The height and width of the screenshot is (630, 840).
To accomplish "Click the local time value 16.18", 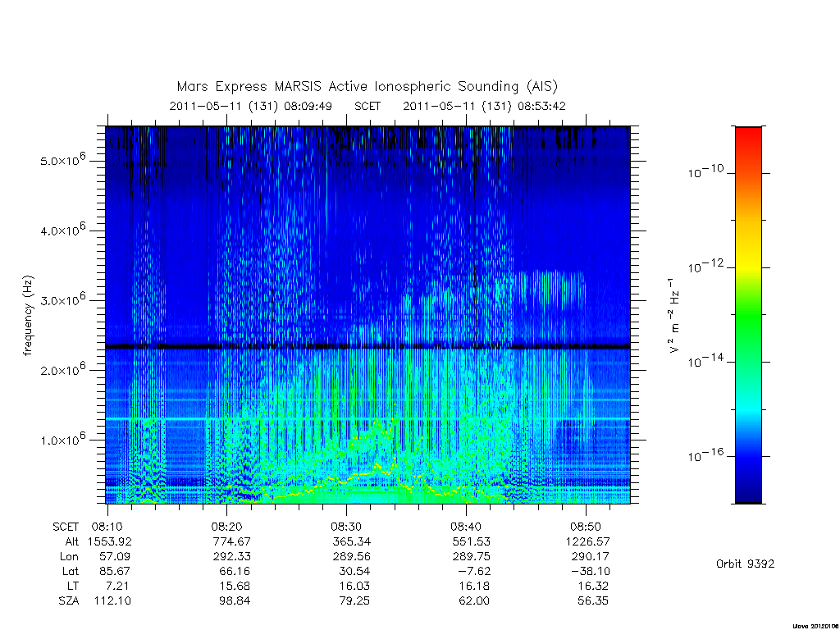I will pos(474,586).
